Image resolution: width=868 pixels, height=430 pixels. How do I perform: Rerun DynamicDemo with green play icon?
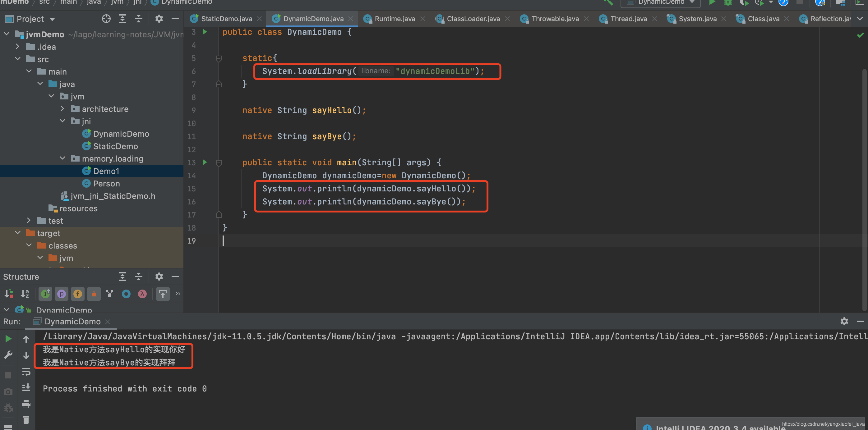coord(8,339)
